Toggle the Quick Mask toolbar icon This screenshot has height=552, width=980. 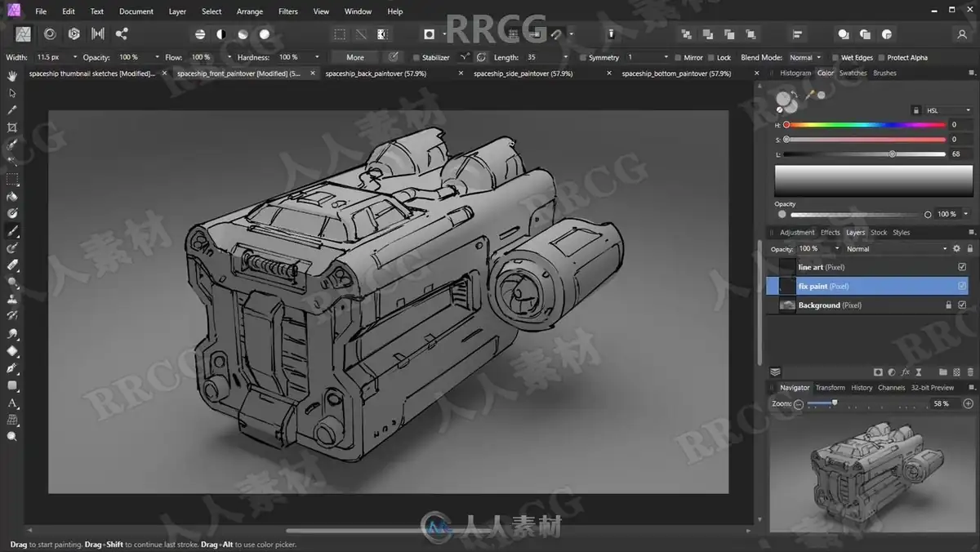point(429,34)
